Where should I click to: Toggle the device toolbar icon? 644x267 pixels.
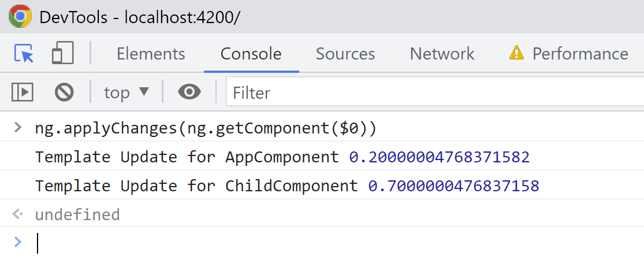click(62, 53)
